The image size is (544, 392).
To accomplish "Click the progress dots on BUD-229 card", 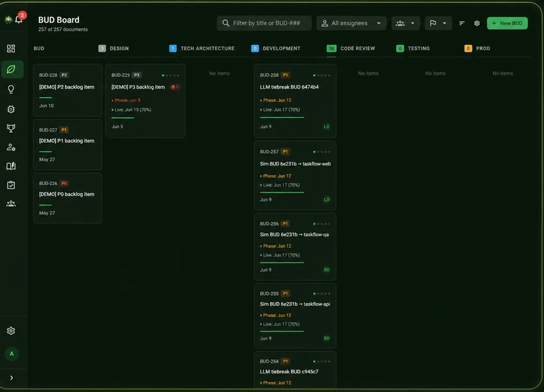I will click(x=170, y=76).
